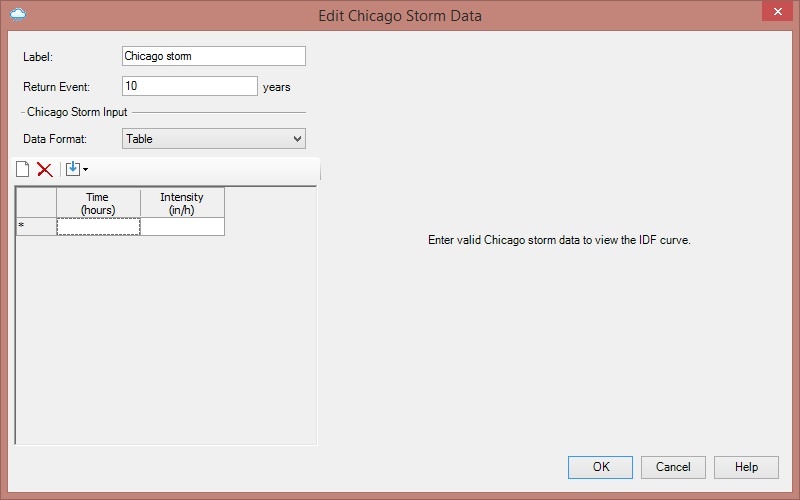Click the cloud icon in title bar
Screen dimensions: 800x500
[18, 14]
